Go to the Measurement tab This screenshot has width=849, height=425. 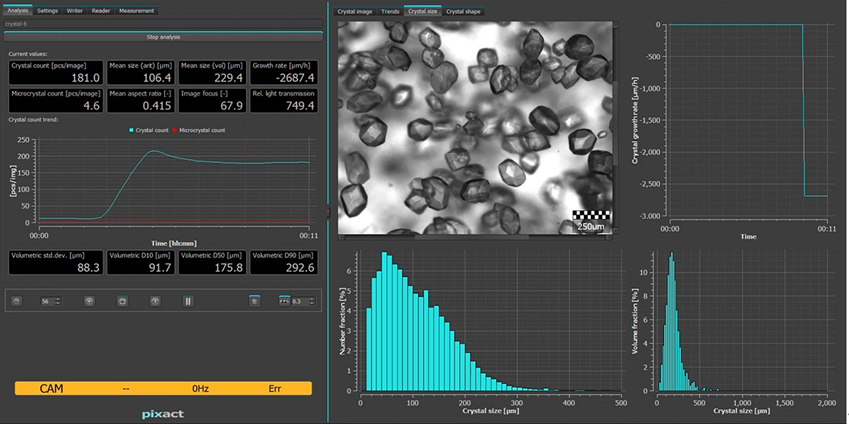click(136, 11)
